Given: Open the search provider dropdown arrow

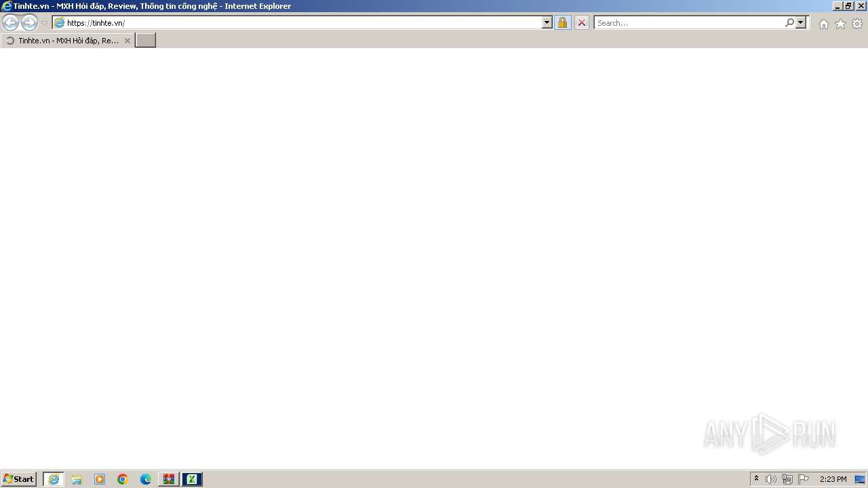Looking at the screenshot, I should [801, 22].
